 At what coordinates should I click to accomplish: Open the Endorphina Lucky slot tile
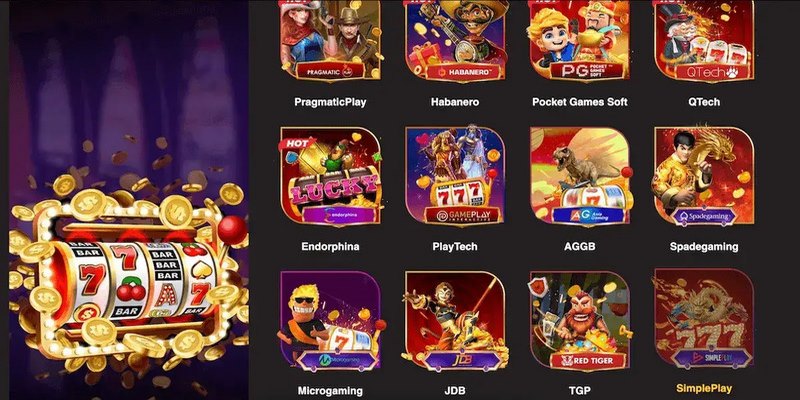[330, 176]
